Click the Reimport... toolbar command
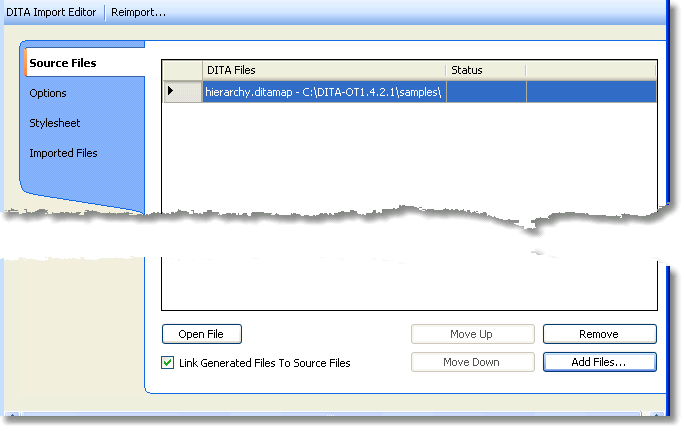684x431 pixels. [x=138, y=12]
